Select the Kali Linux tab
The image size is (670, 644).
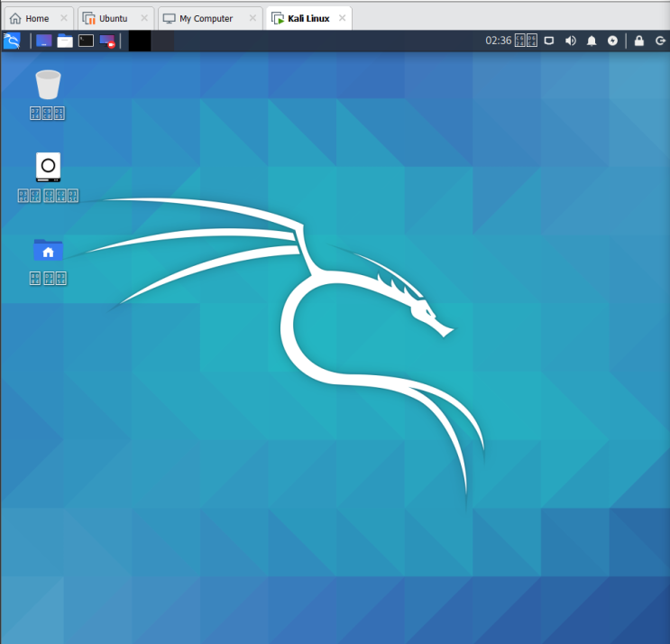[x=308, y=18]
